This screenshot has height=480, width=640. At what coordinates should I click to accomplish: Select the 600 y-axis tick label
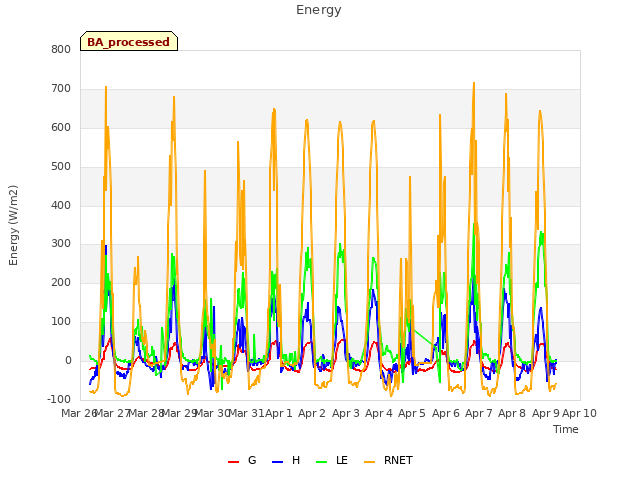[x=61, y=128]
